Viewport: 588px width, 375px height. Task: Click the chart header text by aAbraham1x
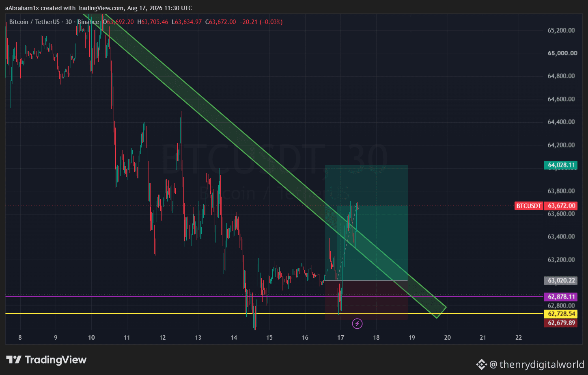[99, 8]
